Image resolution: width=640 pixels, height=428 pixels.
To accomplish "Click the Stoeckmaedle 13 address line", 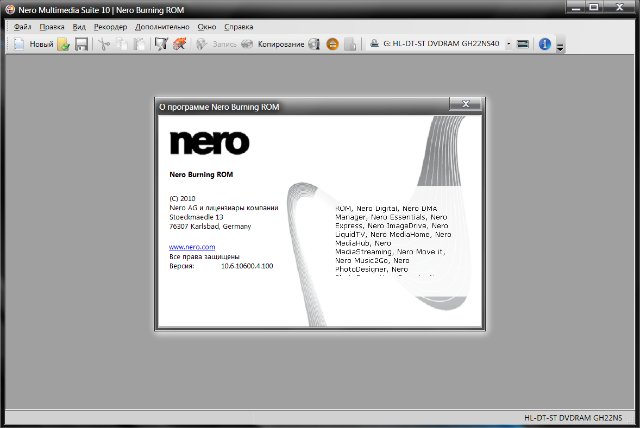I will 196,217.
